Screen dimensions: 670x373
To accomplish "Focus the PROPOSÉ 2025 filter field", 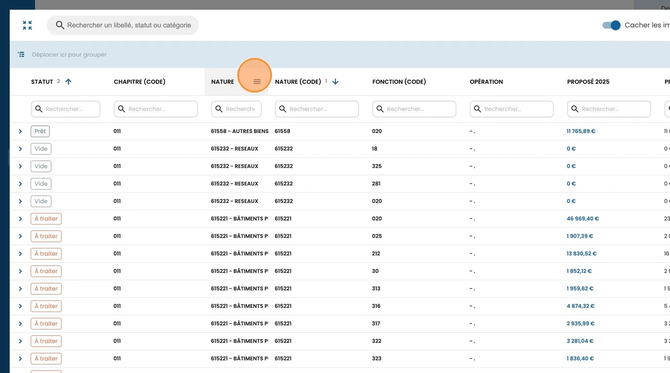I will pyautogui.click(x=609, y=109).
